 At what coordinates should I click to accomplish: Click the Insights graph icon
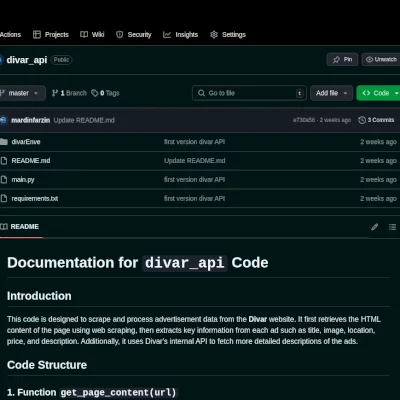click(167, 34)
